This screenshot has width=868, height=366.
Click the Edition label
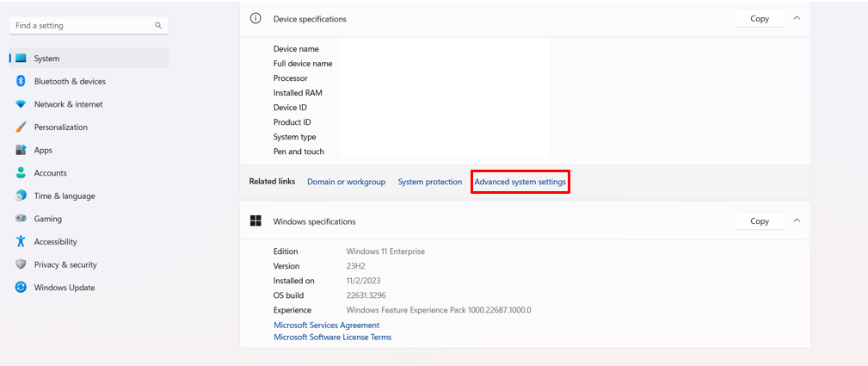pyautogui.click(x=285, y=251)
